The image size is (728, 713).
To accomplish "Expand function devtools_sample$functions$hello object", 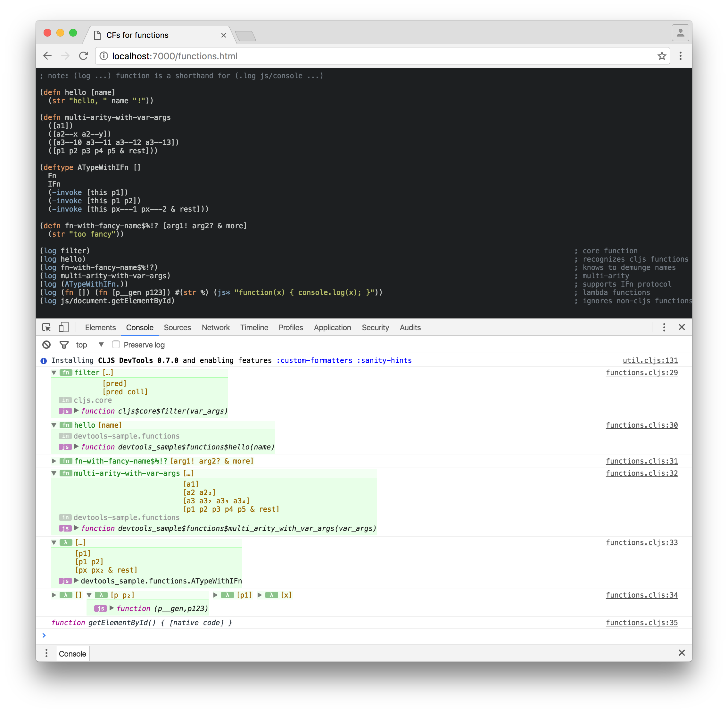I will (x=76, y=446).
